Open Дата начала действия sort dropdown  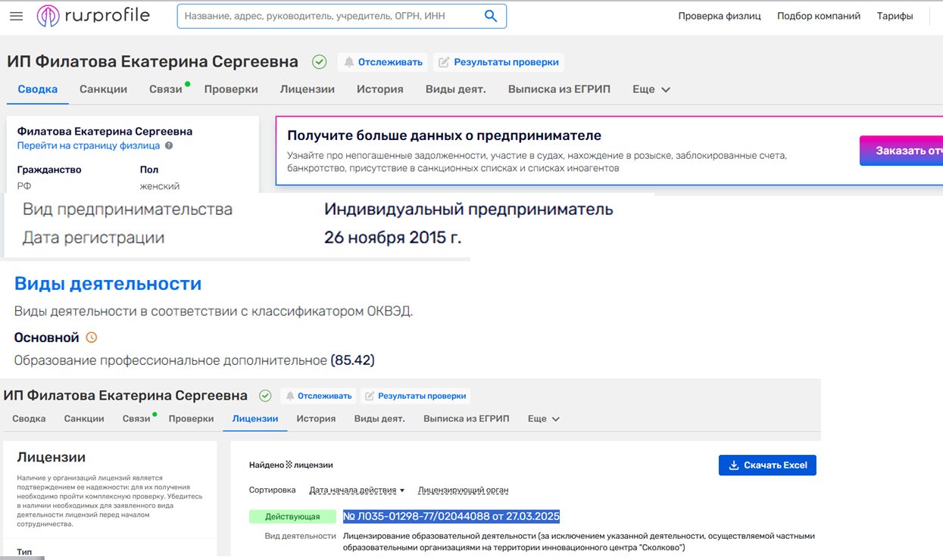pyautogui.click(x=357, y=490)
